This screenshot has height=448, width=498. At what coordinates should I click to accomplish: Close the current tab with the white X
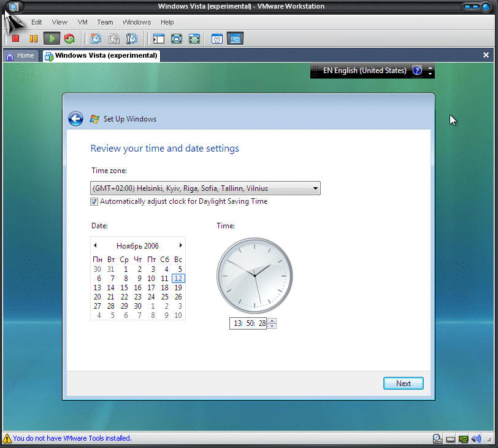tap(486, 55)
